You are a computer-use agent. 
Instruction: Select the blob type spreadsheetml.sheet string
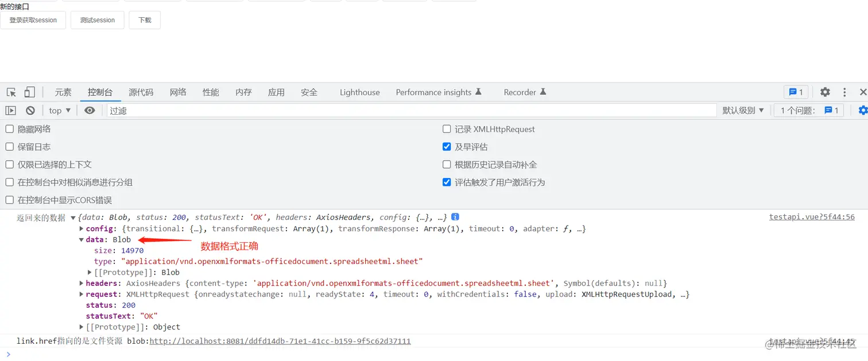coord(272,262)
